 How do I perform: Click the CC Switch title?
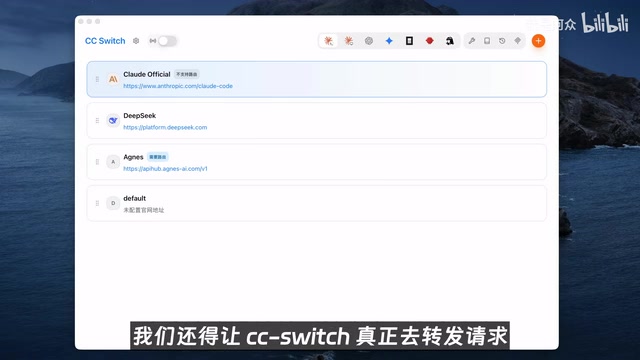click(105, 41)
